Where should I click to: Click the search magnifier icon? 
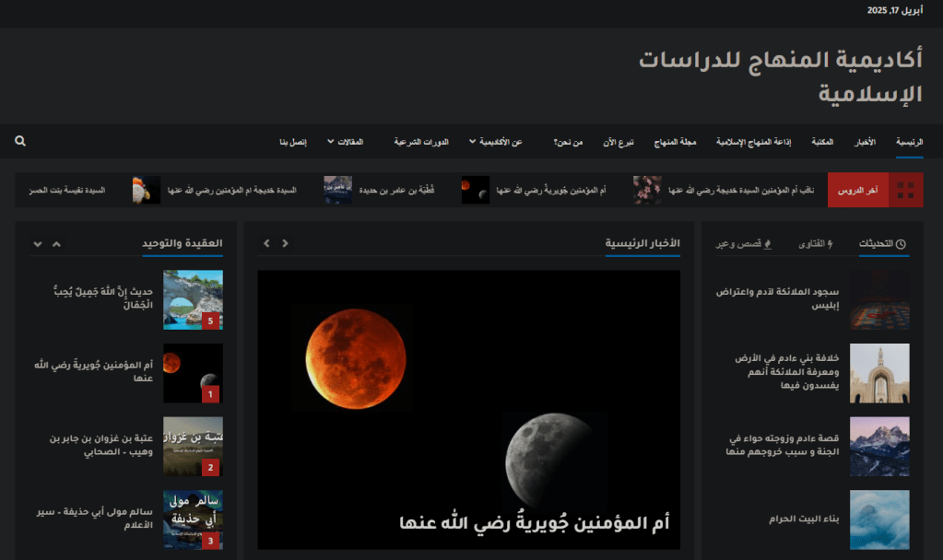coord(20,142)
